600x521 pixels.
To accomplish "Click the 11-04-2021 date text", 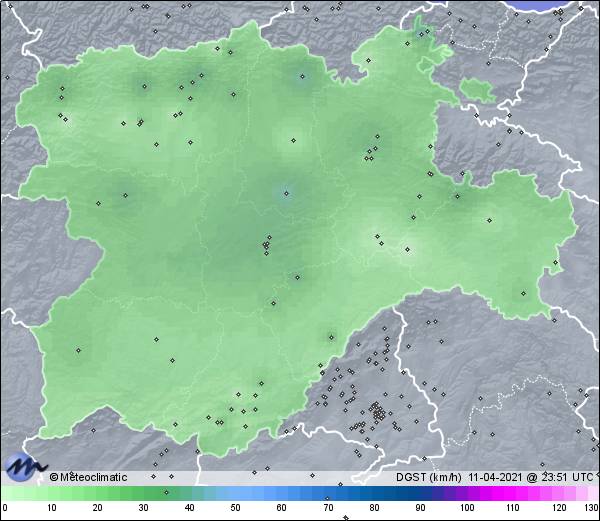I will 495,477.
